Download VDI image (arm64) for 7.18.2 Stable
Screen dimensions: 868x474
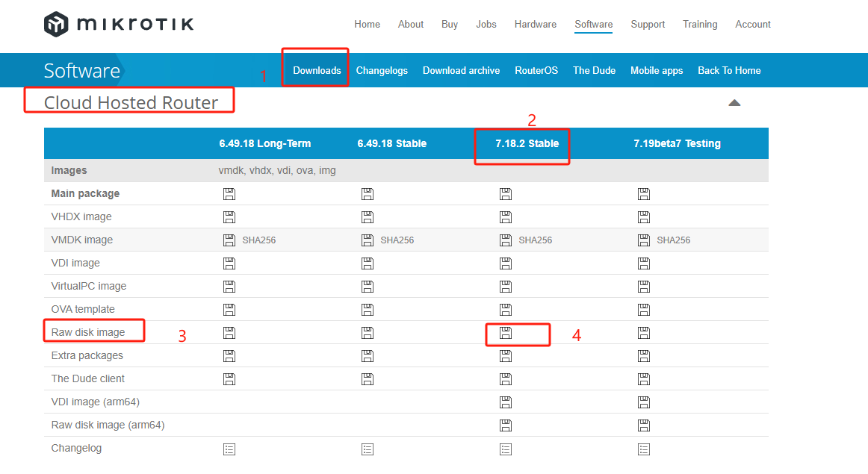coord(506,402)
